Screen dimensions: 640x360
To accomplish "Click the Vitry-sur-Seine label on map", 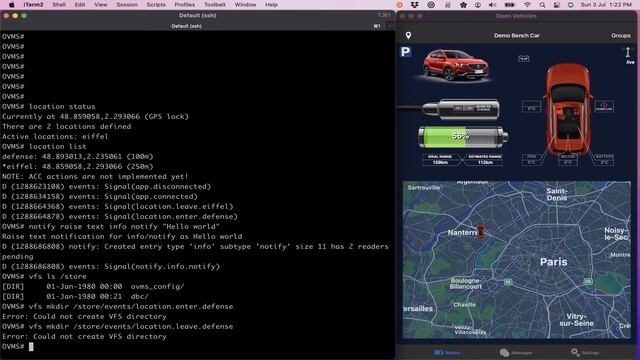I will coord(576,320).
